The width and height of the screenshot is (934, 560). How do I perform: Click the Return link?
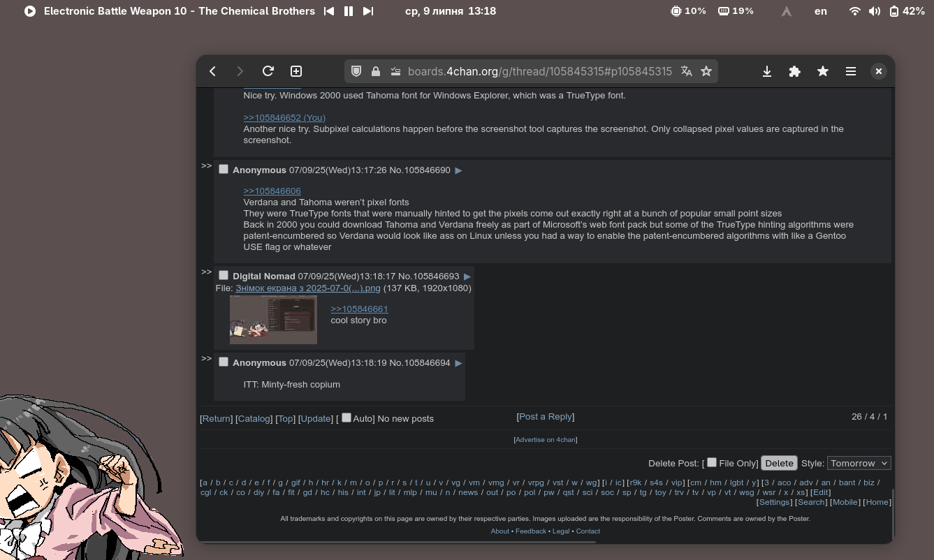click(x=217, y=418)
